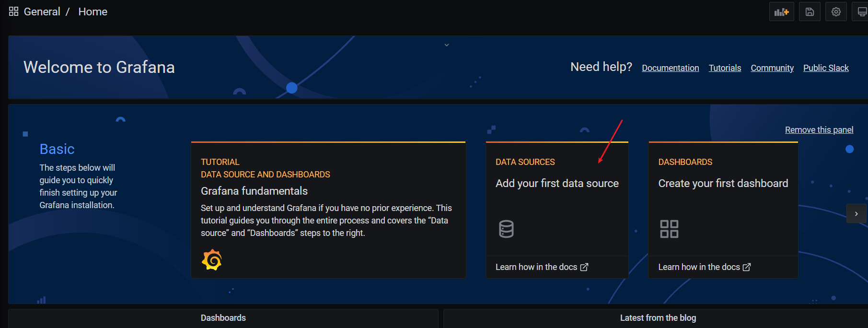Click the next arrow to show more cards
Image resolution: width=868 pixels, height=328 pixels.
tap(856, 214)
